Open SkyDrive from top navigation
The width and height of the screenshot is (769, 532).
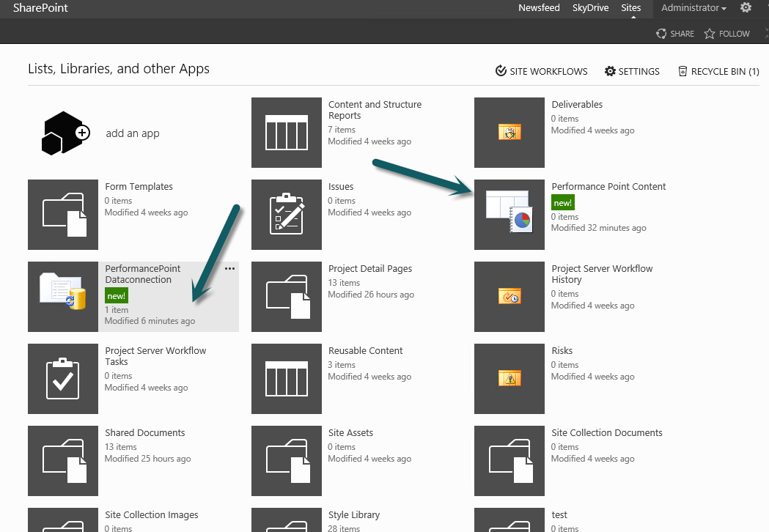(x=590, y=8)
